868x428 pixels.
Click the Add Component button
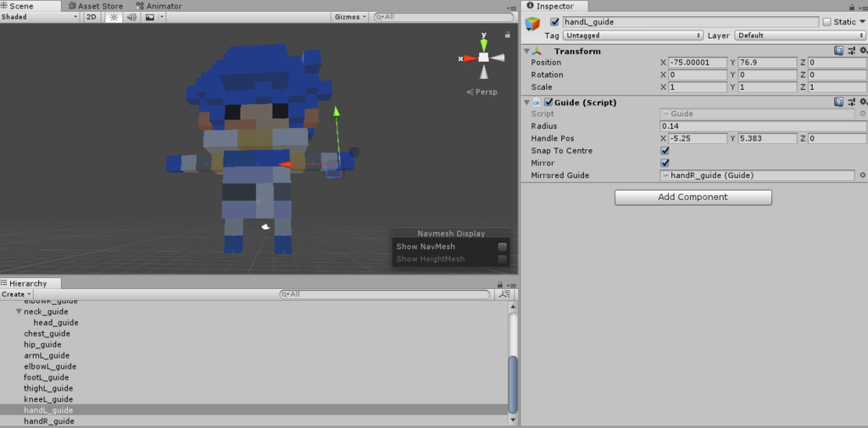[693, 197]
